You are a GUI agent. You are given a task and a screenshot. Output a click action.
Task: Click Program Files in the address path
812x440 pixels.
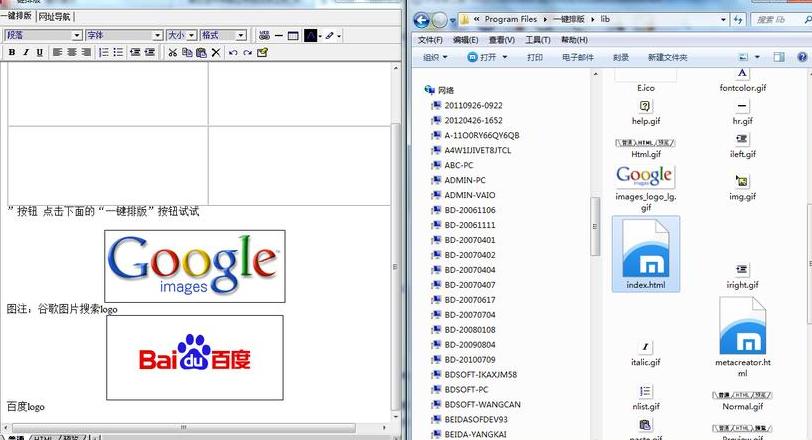[511, 19]
